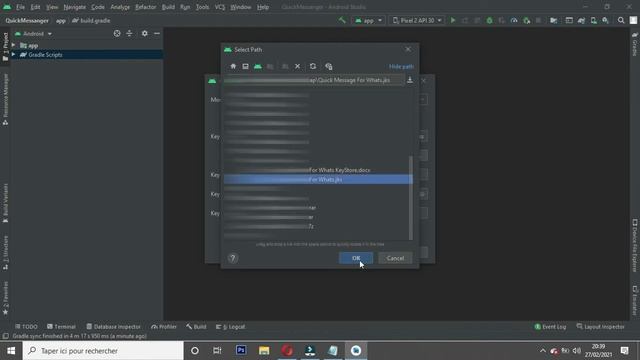Open the VCS menu

click(x=220, y=7)
